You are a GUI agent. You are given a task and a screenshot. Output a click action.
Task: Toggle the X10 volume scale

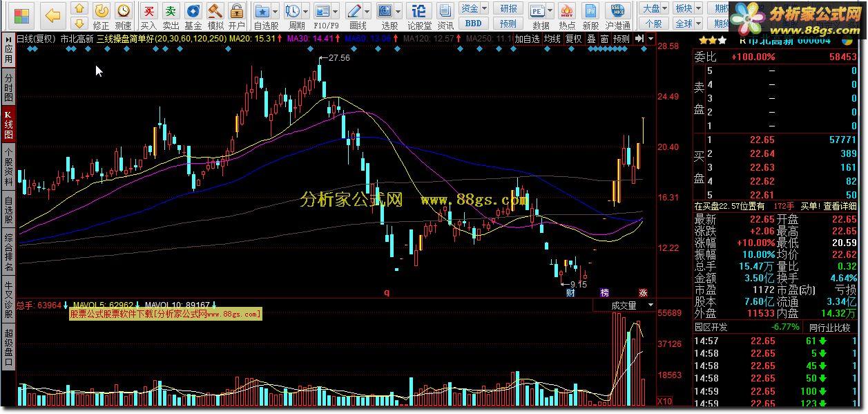pos(664,401)
